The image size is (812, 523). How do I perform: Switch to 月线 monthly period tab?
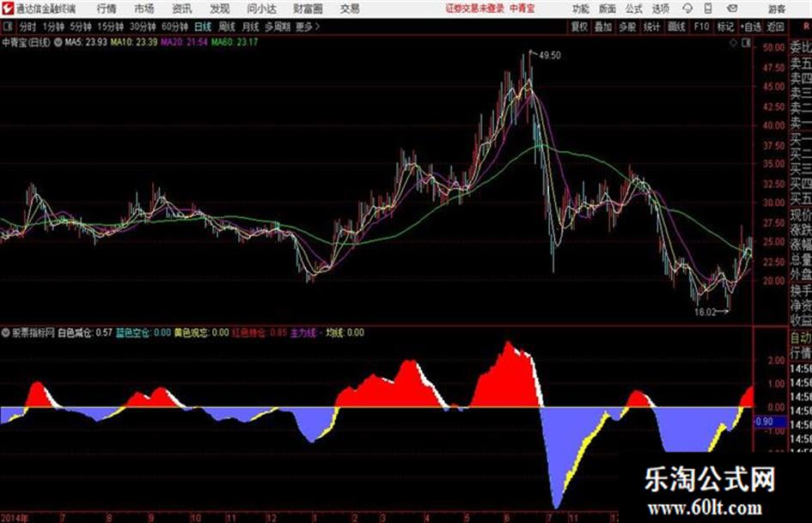251,27
